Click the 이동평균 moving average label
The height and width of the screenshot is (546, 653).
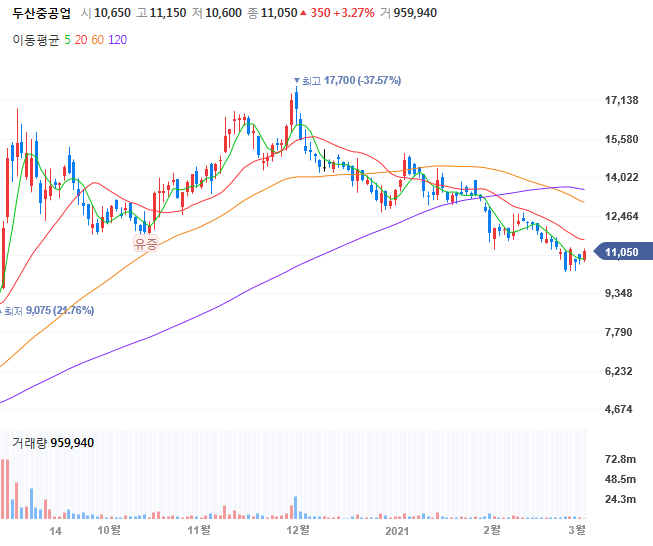(36, 40)
